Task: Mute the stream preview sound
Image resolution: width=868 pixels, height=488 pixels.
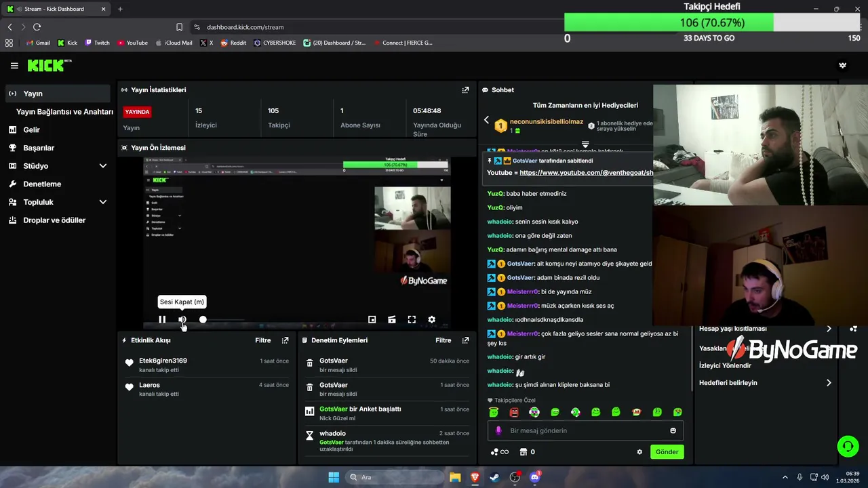Action: tap(182, 319)
